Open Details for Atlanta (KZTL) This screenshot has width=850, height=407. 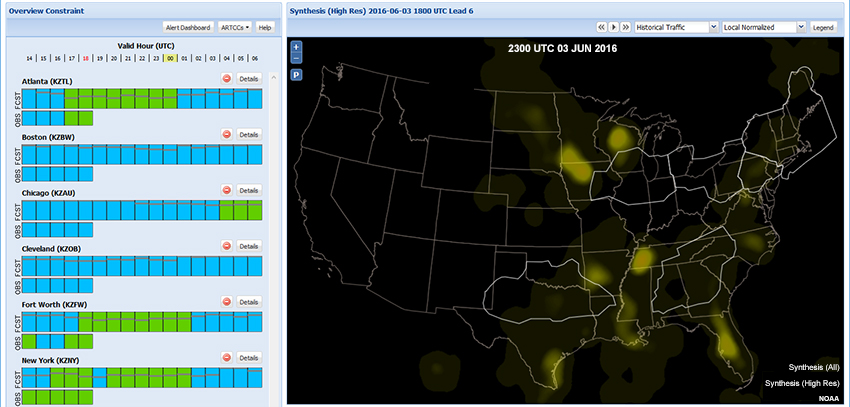pyautogui.click(x=249, y=79)
